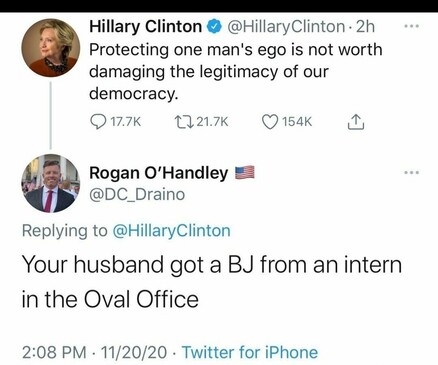Tap the American flag emoji beside the name
Viewport: 438px width, 365px height.
245,173
